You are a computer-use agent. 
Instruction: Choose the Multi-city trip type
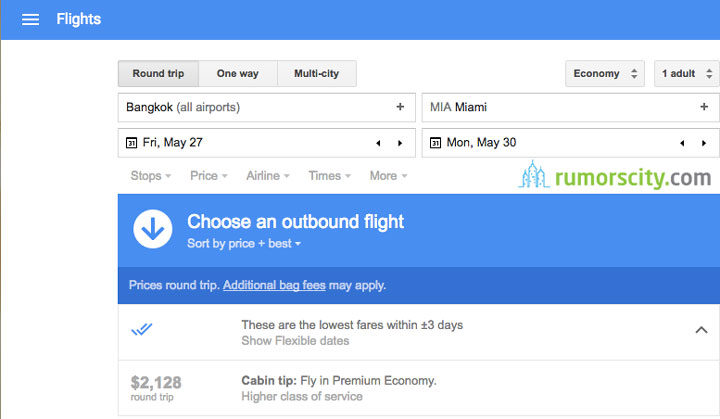pyautogui.click(x=316, y=74)
